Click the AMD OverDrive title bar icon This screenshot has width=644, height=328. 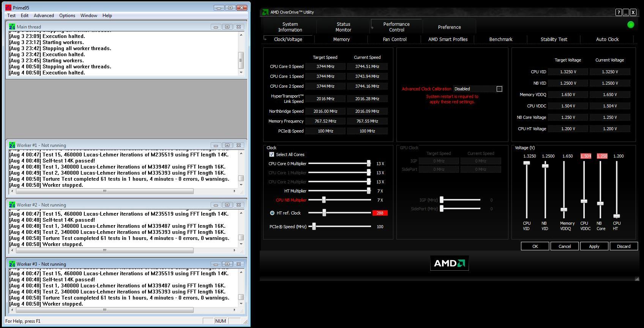click(265, 12)
